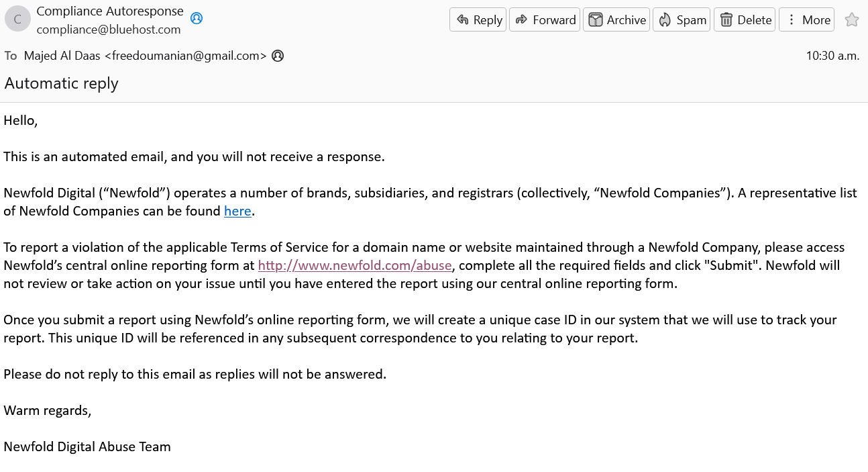This screenshot has width=868, height=472.
Task: Click the "To" header label
Action: tap(11, 56)
